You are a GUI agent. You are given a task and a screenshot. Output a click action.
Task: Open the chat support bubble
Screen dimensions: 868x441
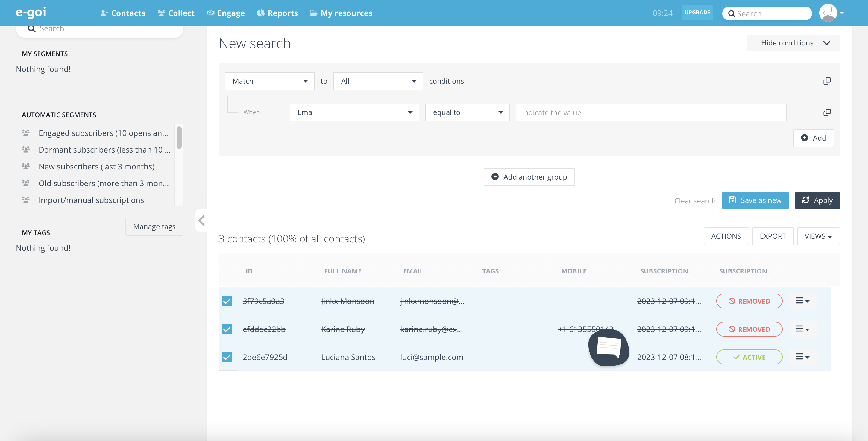pos(608,347)
